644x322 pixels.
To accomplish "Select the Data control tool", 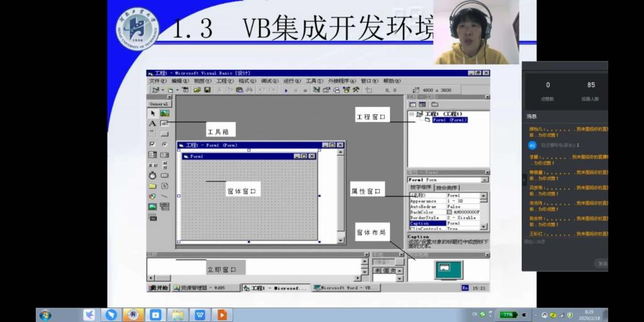I will [165, 206].
